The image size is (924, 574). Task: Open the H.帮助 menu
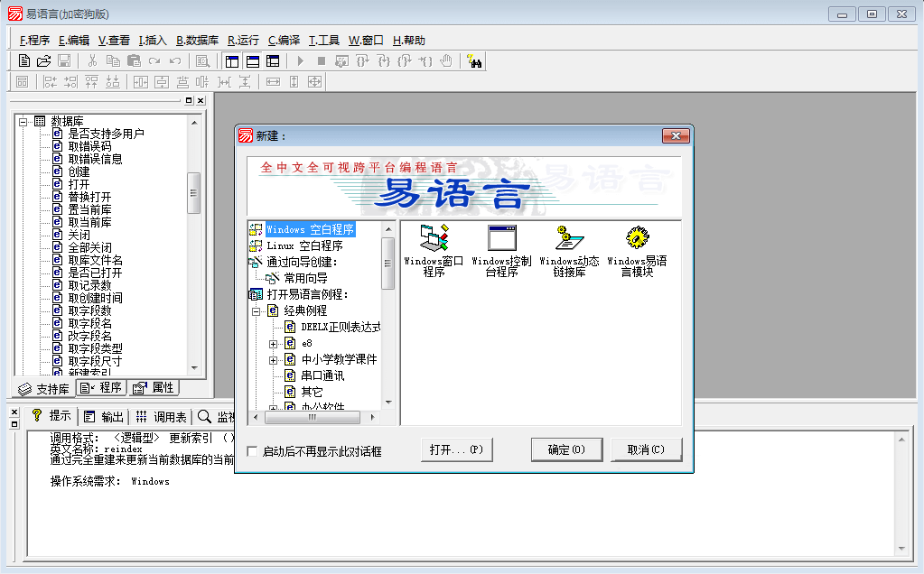pos(408,40)
